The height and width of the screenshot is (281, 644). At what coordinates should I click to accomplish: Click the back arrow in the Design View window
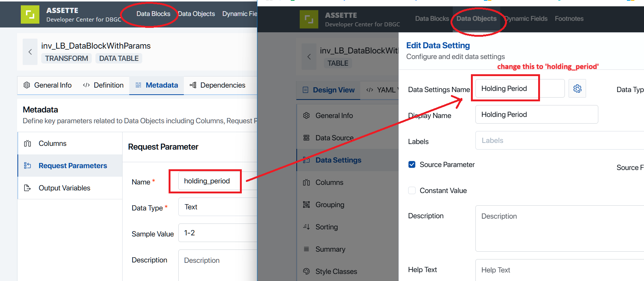(x=309, y=57)
